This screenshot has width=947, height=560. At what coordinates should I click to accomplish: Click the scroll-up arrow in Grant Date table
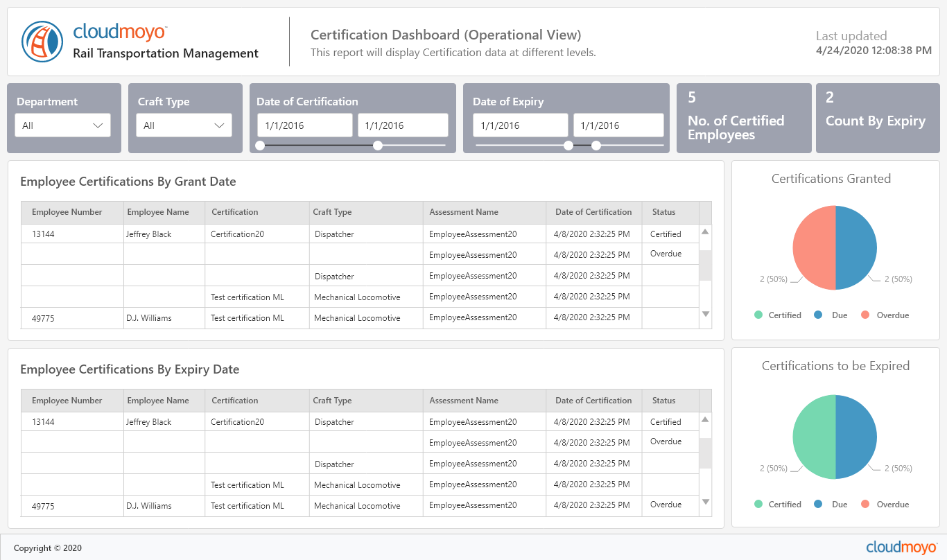click(705, 232)
